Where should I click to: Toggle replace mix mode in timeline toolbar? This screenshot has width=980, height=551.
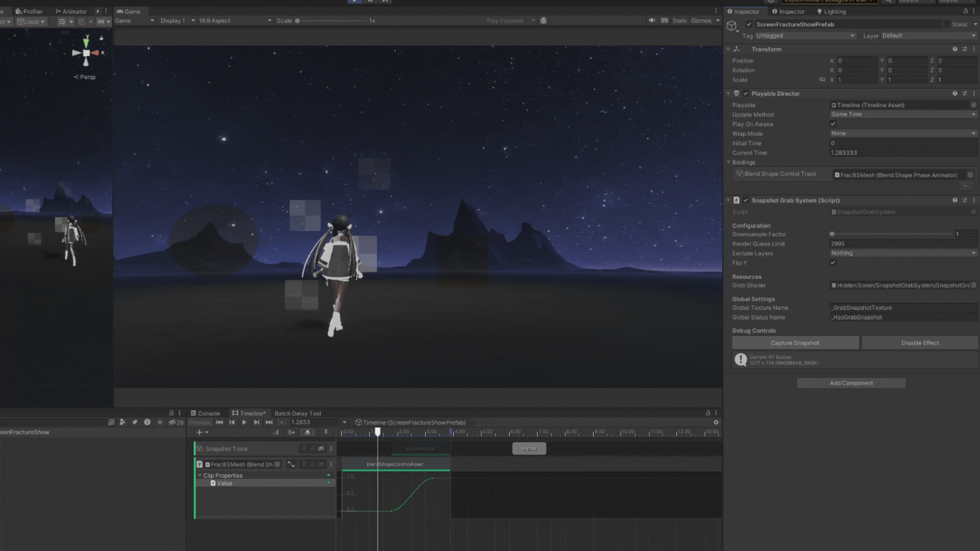[307, 432]
